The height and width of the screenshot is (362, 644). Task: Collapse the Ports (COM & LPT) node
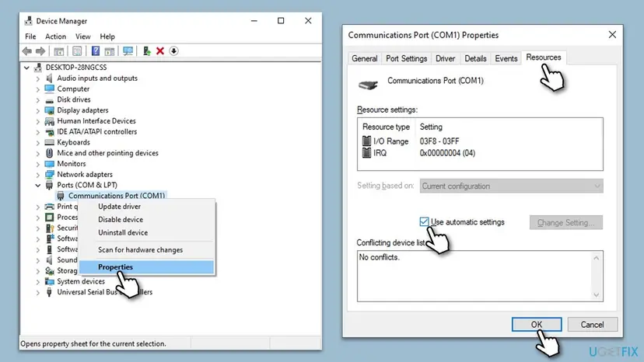coord(38,185)
